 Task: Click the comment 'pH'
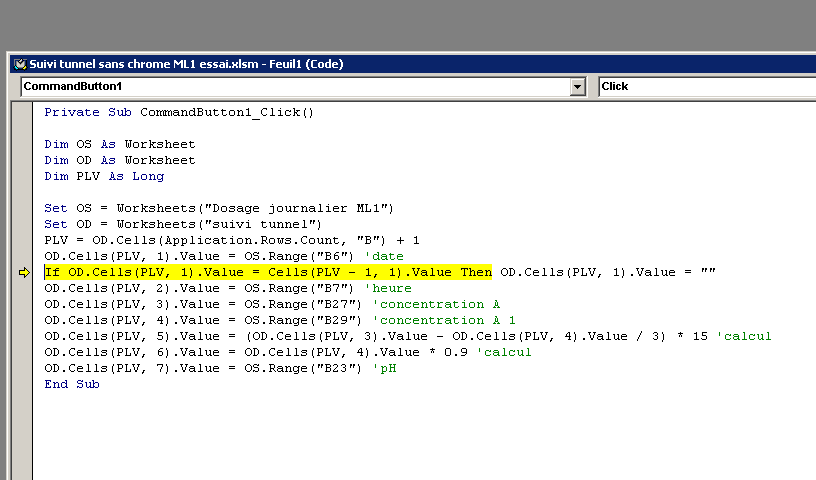pyautogui.click(x=385, y=369)
